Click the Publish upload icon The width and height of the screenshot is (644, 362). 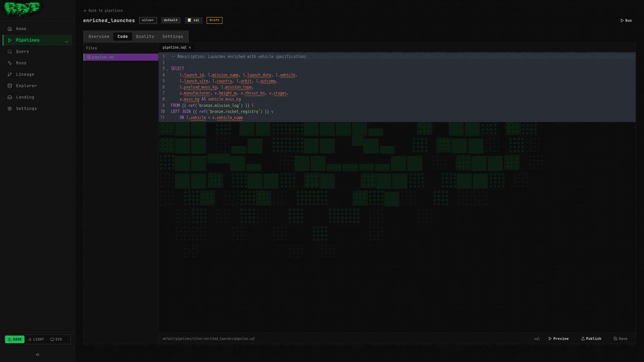click(x=583, y=339)
